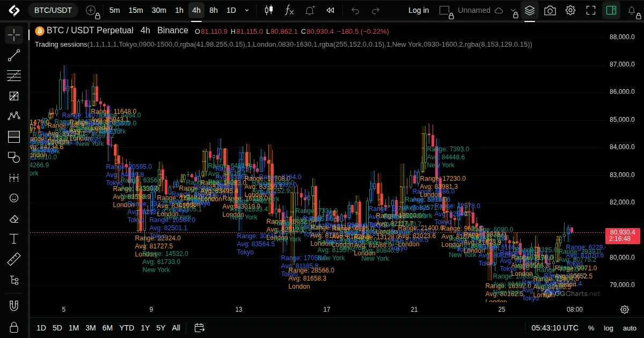
Task: Select the 4h timeframe
Action: pos(196,10)
